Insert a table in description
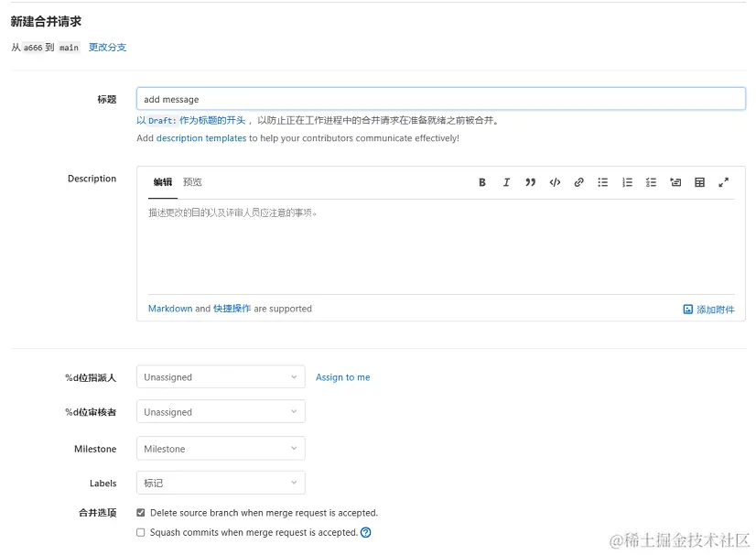 (x=699, y=182)
